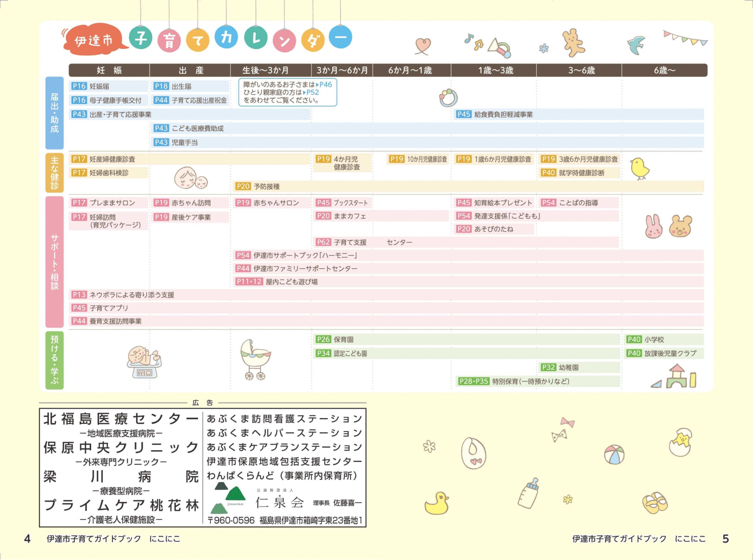Click the yellow rubber duck illustration
The height and width of the screenshot is (560, 753).
click(436, 503)
